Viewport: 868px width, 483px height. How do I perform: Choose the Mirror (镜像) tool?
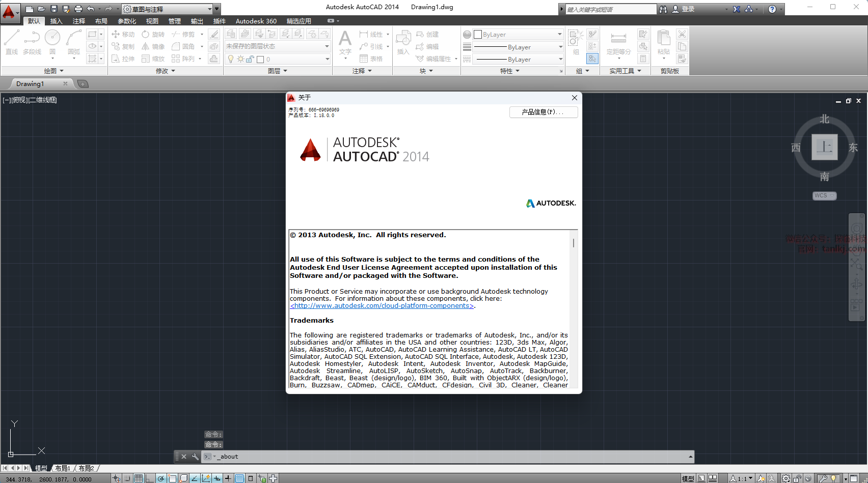153,46
